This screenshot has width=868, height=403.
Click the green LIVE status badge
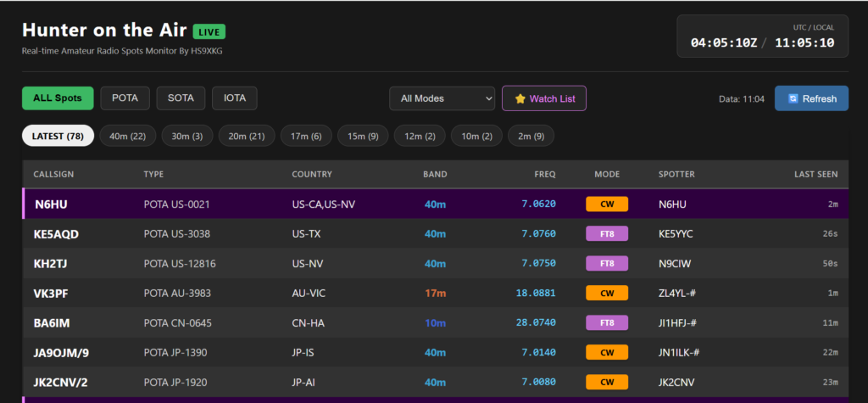coord(209,31)
